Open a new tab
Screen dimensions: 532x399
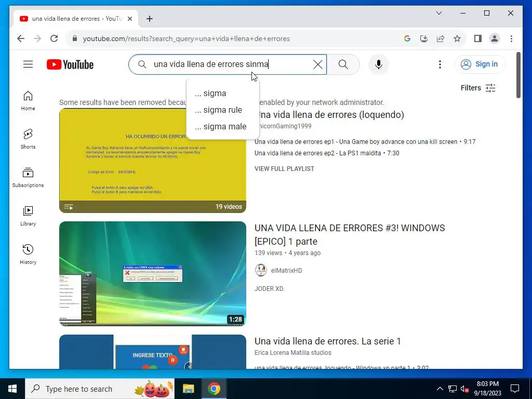(149, 19)
